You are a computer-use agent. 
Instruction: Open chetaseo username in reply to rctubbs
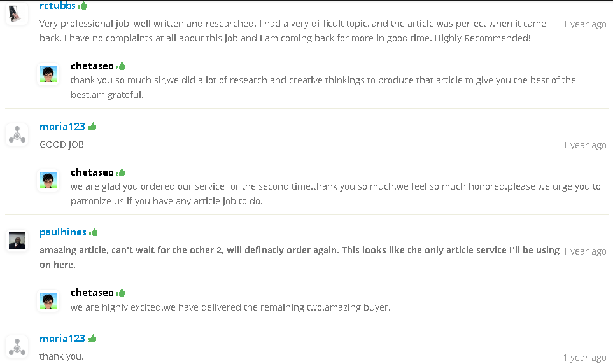[92, 66]
